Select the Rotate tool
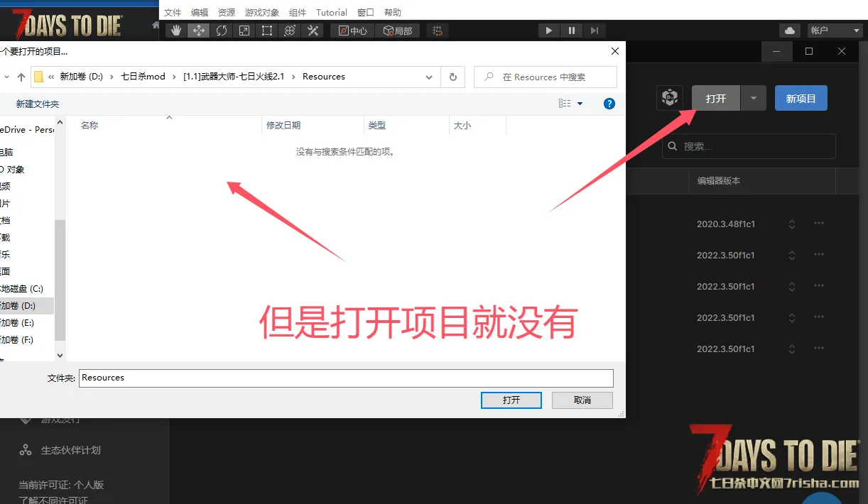 [222, 31]
